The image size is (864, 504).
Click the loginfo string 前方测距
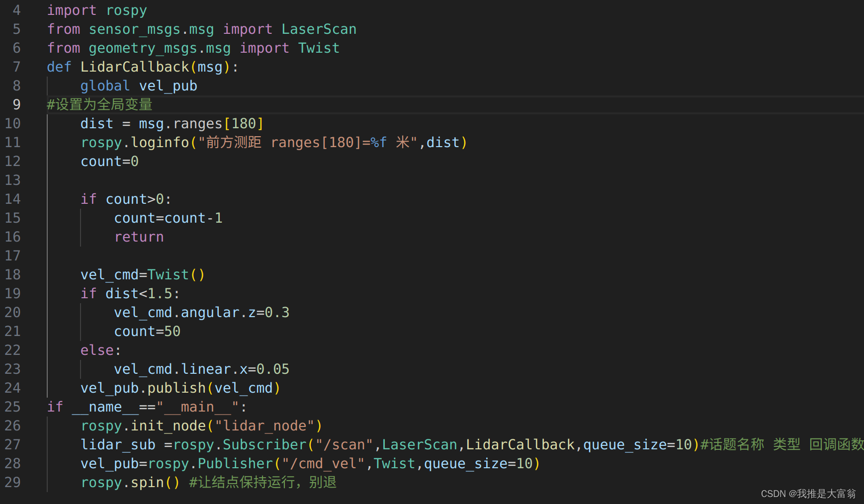tap(234, 143)
